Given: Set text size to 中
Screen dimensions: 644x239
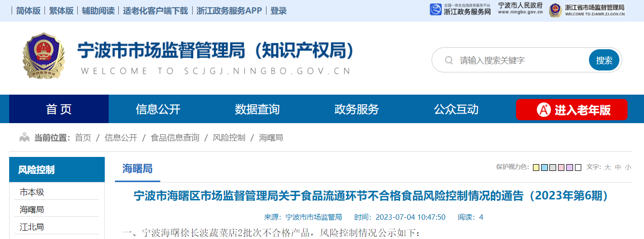Looking at the screenshot, I should click(618, 167).
